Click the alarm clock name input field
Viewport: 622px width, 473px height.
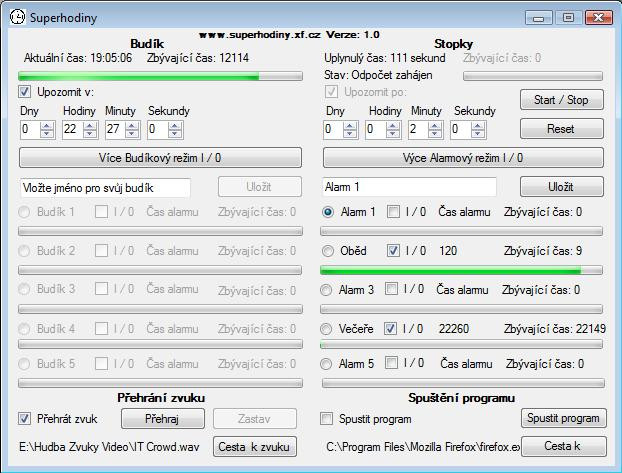point(105,188)
